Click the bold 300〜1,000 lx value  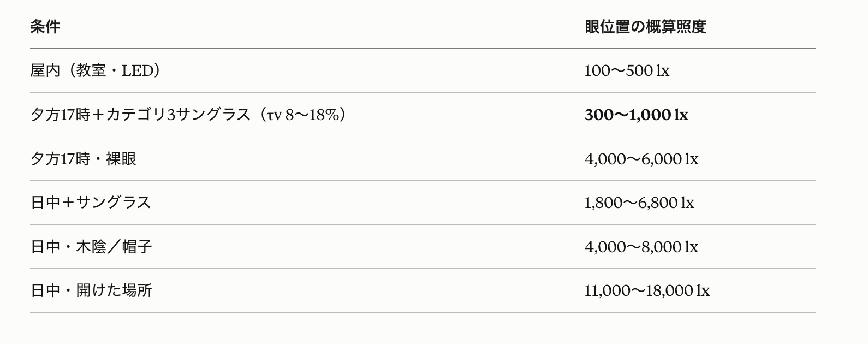click(636, 115)
